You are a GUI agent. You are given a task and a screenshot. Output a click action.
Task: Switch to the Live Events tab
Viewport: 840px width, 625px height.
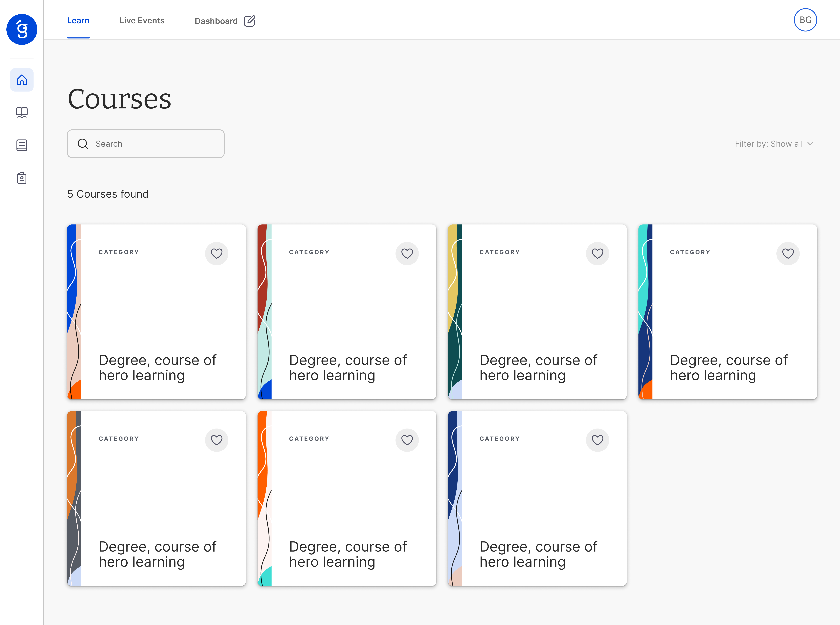click(x=142, y=21)
